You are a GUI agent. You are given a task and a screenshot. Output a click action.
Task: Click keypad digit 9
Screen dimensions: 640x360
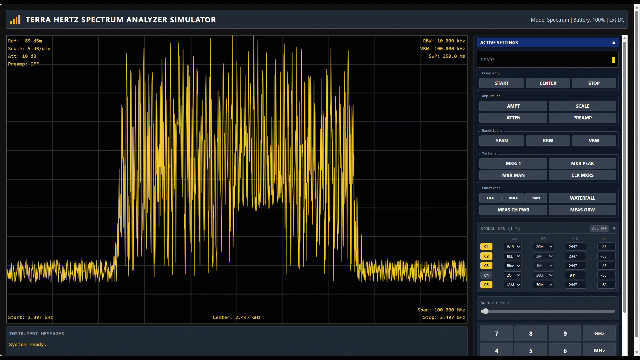565,334
